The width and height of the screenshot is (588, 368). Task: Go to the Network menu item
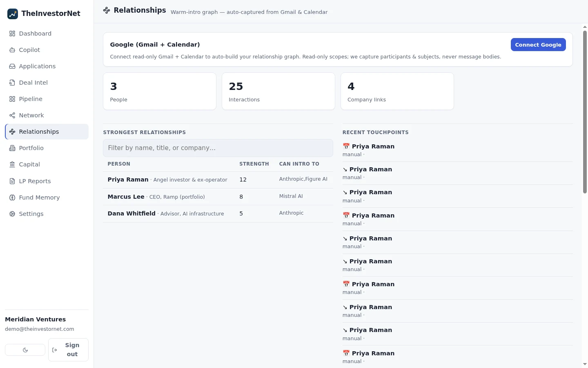47,115
